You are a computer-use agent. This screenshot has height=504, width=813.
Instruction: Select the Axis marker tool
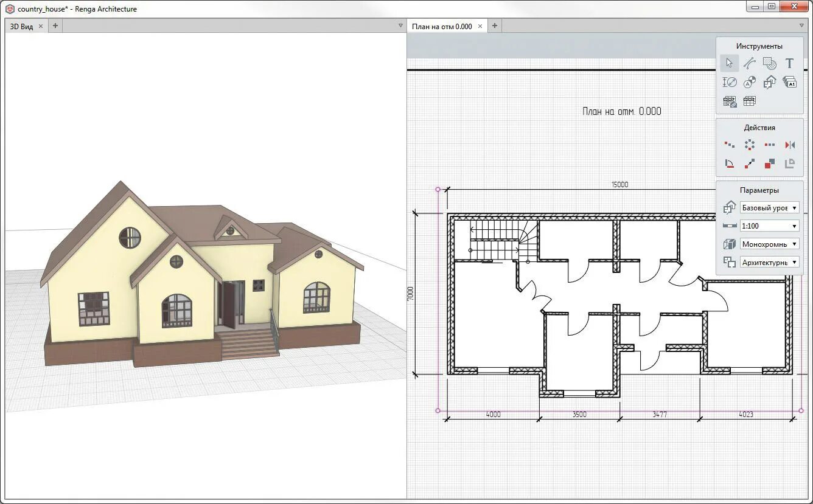point(750,82)
